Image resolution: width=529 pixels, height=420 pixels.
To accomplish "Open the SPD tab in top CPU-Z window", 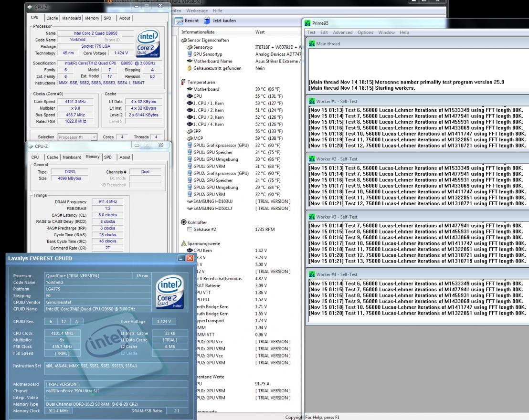I will tap(107, 18).
